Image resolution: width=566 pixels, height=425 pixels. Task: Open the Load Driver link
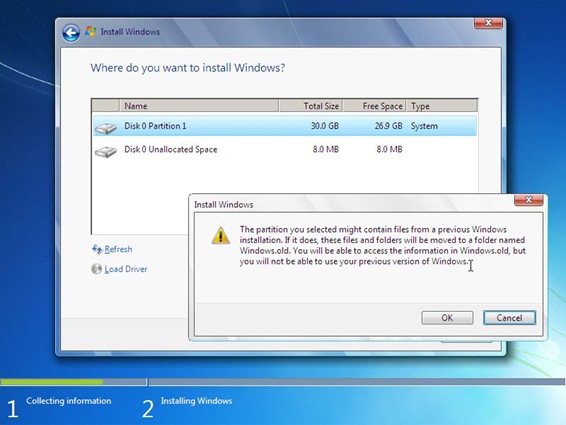coord(126,269)
